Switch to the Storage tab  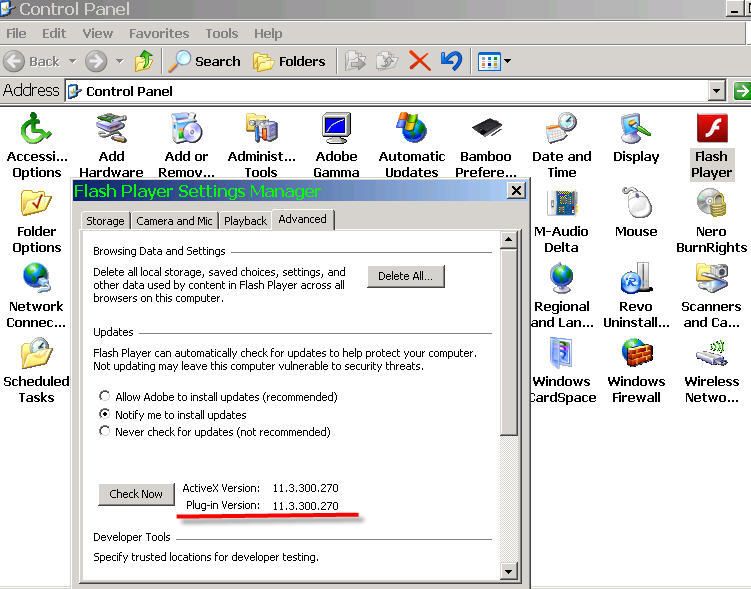pos(105,221)
